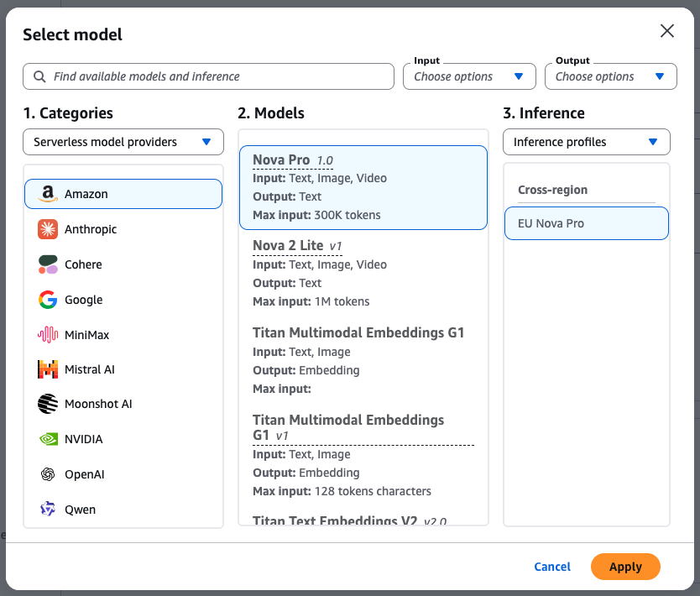Choose Mistral AI in the categories list
Viewport: 700px width, 596px height.
[x=123, y=369]
